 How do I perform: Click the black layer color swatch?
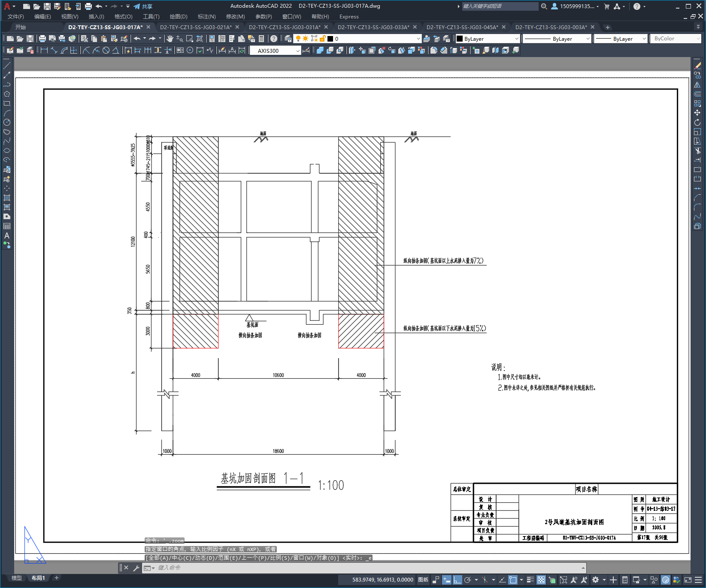(330, 39)
